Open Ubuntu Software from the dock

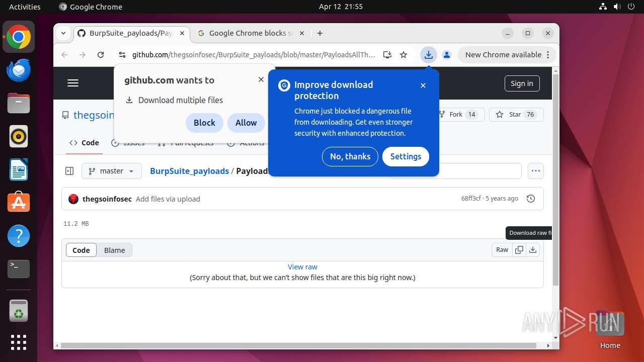click(19, 203)
